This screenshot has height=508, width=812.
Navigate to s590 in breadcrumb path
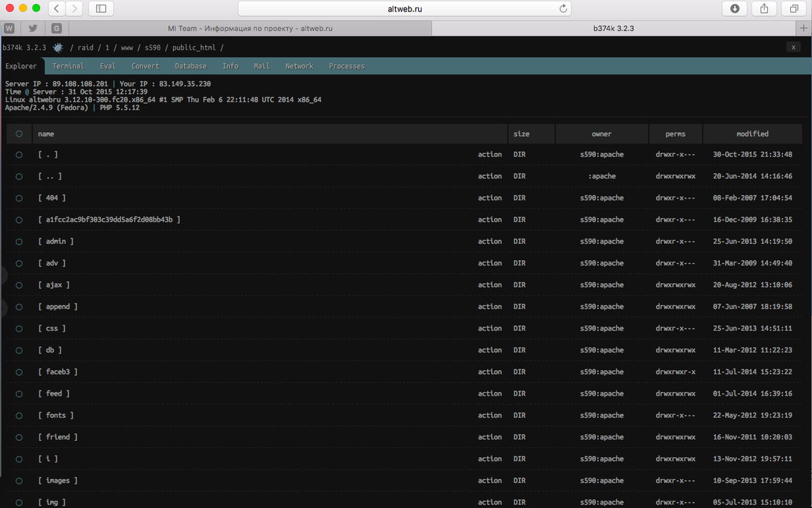(x=153, y=47)
